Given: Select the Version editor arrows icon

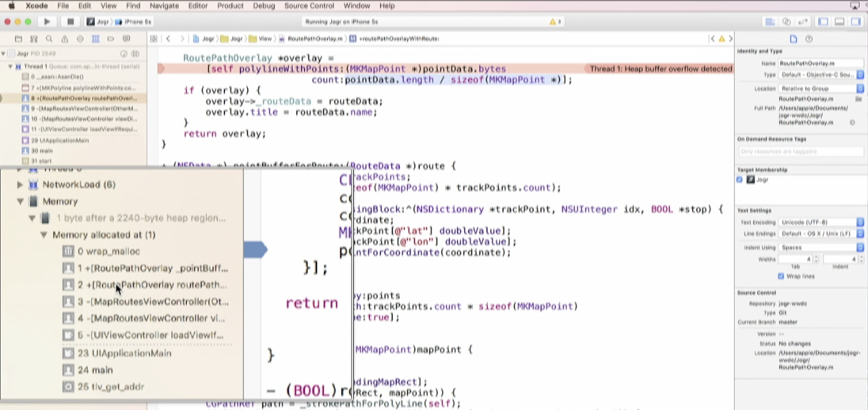Looking at the screenshot, I should pyautogui.click(x=804, y=22).
